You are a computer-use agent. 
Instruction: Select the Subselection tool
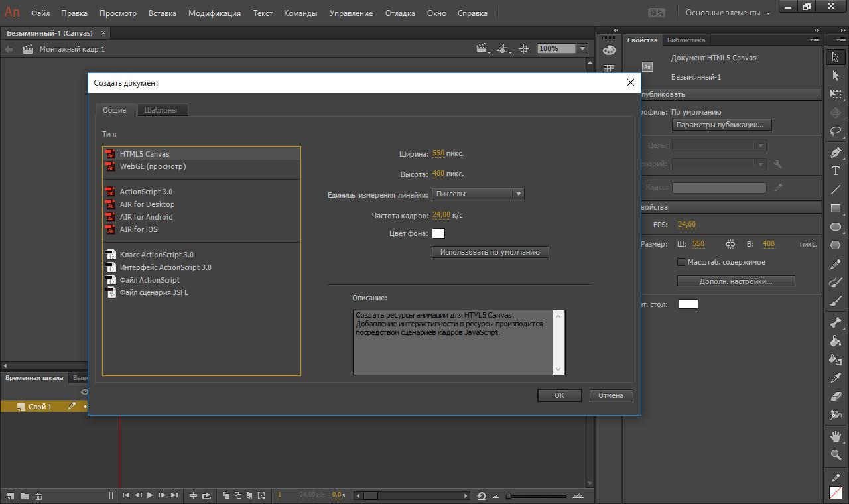coord(836,76)
